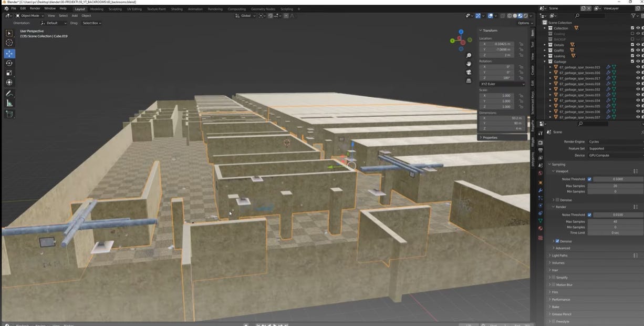Select the Select Box tool
644x326 pixels.
[9, 33]
